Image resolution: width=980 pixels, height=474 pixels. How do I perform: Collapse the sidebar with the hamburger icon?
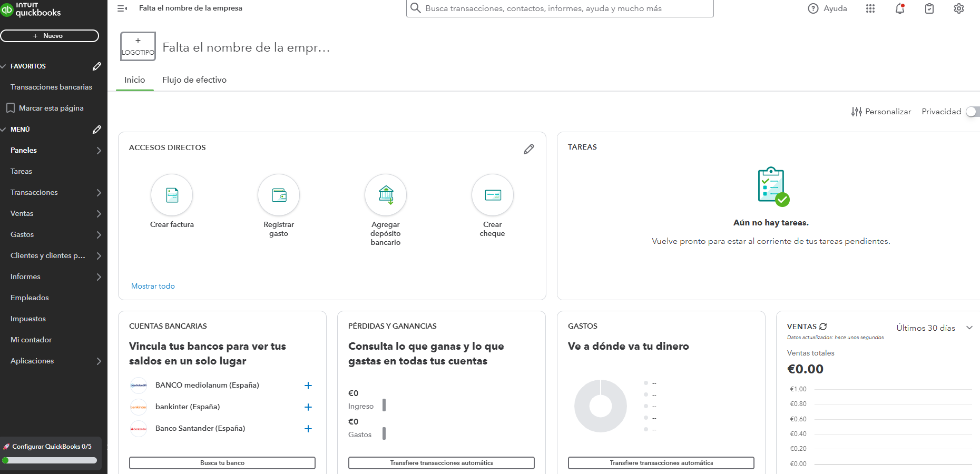tap(122, 8)
